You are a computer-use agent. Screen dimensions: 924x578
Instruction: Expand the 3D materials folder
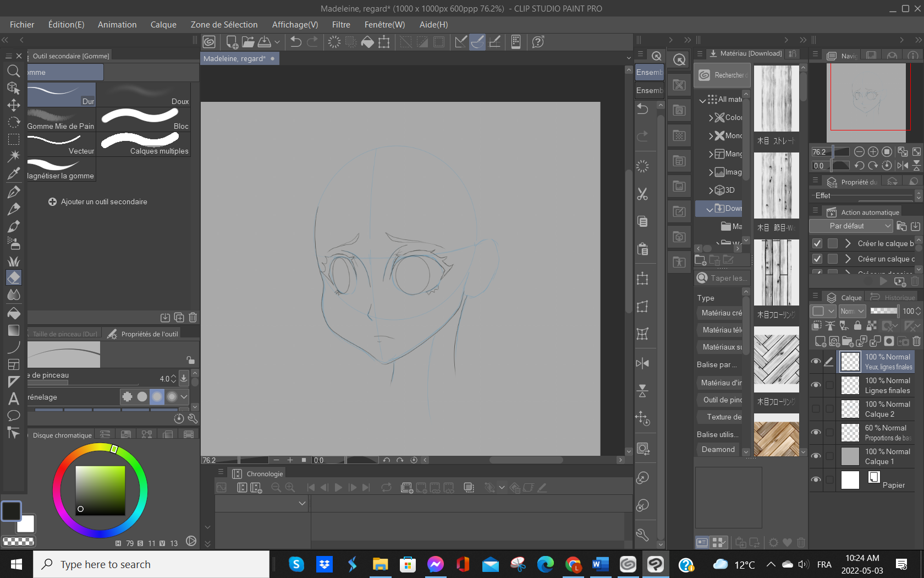click(711, 190)
